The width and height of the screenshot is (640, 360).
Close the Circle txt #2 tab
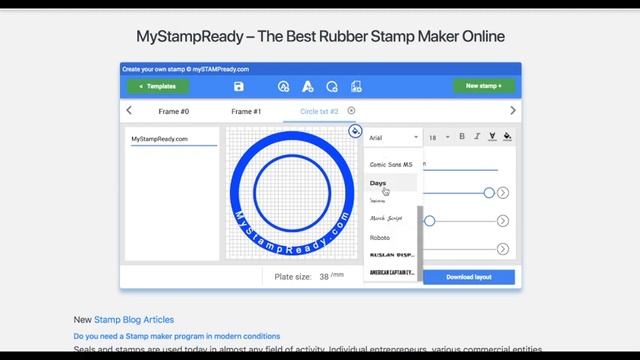[x=351, y=111]
